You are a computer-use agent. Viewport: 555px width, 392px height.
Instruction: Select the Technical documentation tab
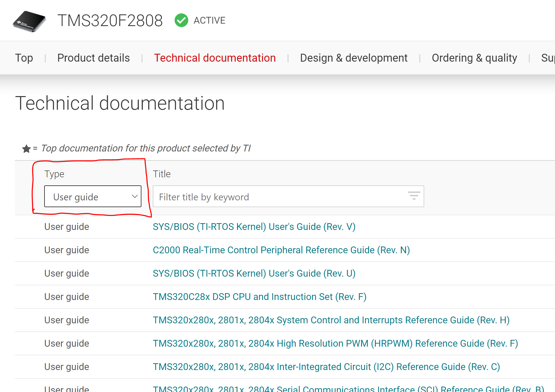pos(215,58)
